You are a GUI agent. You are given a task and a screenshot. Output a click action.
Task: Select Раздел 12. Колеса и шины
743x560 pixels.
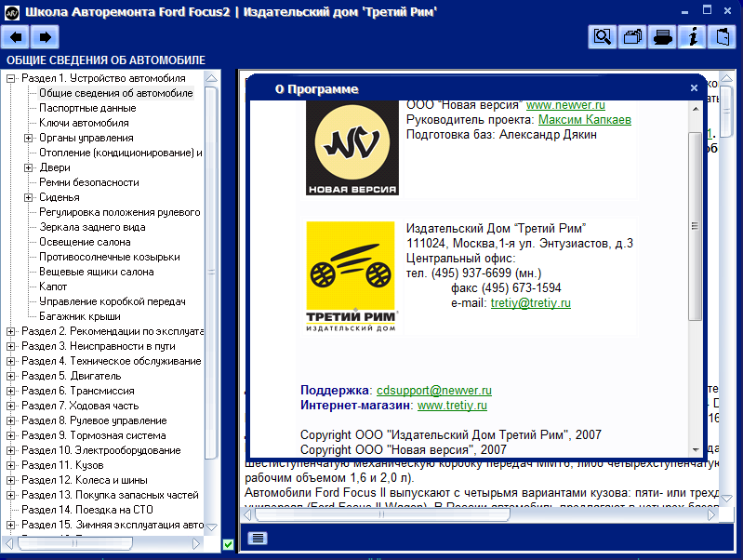point(85,480)
